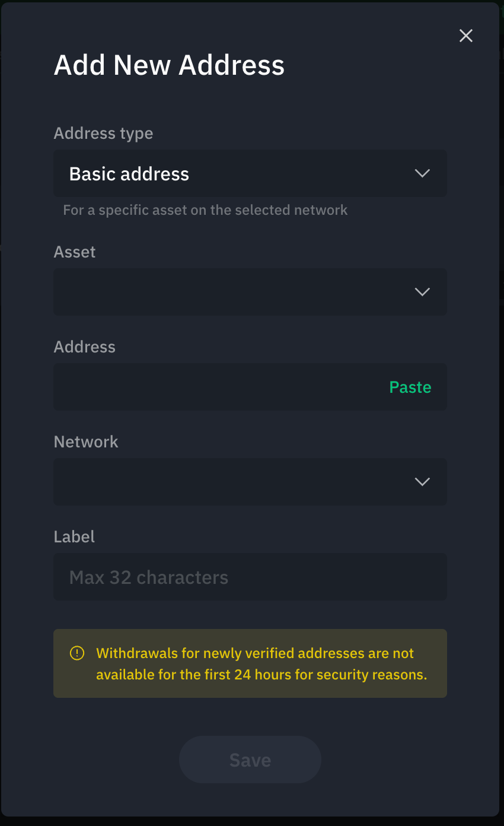Click the Network field label
This screenshot has width=504, height=826.
(86, 441)
